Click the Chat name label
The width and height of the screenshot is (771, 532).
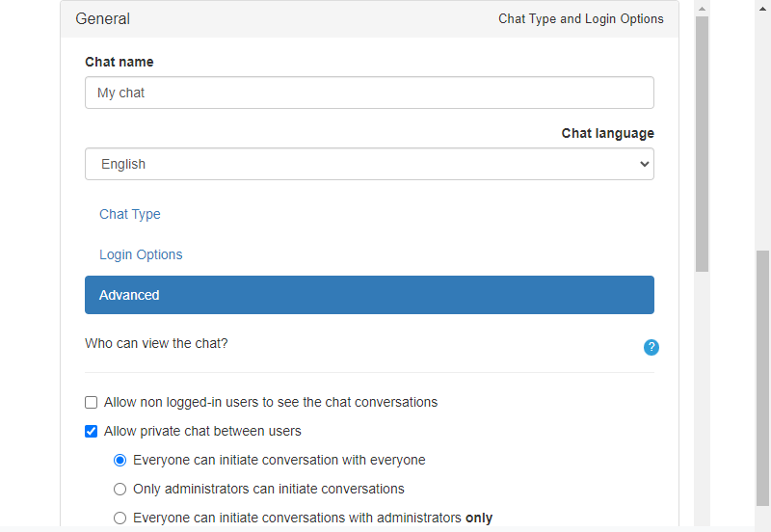(120, 62)
